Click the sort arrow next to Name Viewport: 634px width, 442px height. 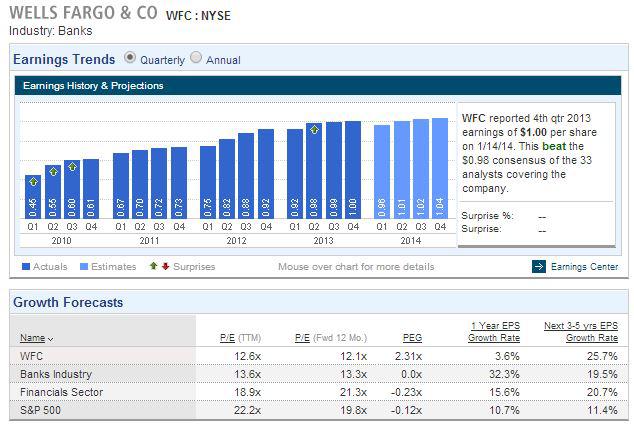[x=50, y=339]
